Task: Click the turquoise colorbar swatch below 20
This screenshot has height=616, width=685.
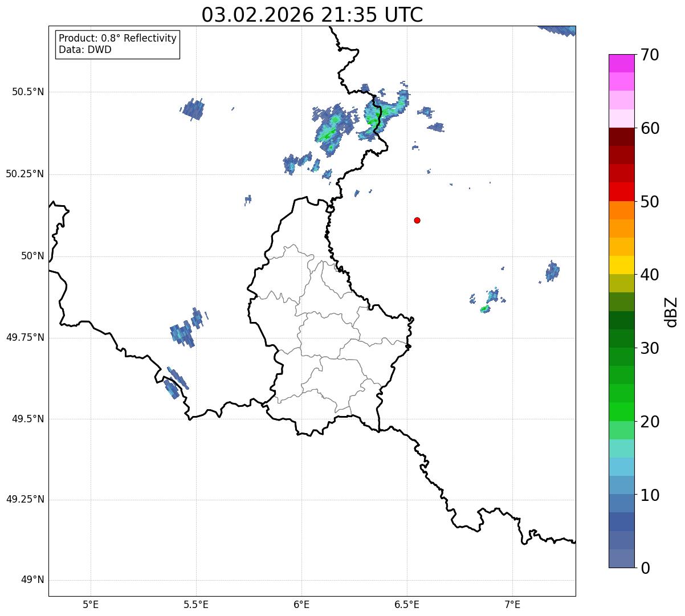Action: coord(621,448)
